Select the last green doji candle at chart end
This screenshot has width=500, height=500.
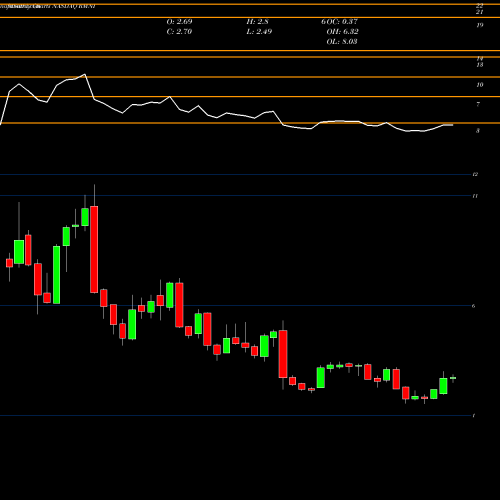tap(453, 378)
